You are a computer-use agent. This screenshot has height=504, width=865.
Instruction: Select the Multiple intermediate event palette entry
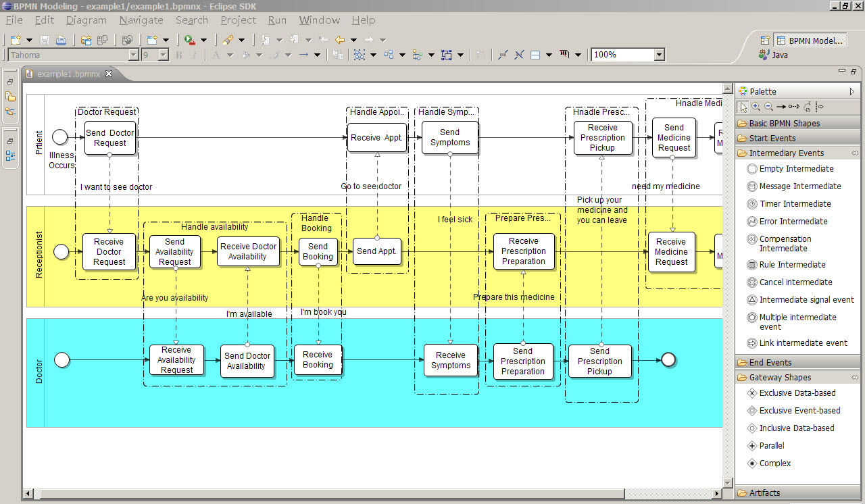coord(791,322)
